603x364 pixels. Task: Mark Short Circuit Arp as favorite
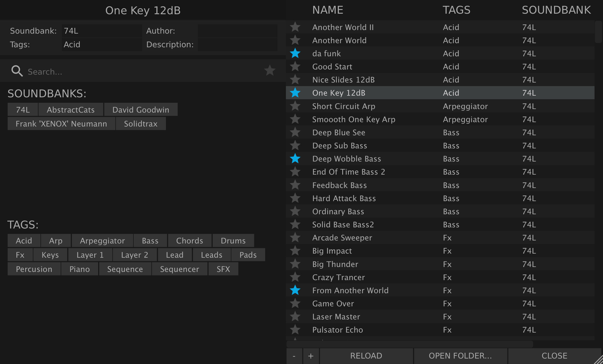coord(295,106)
